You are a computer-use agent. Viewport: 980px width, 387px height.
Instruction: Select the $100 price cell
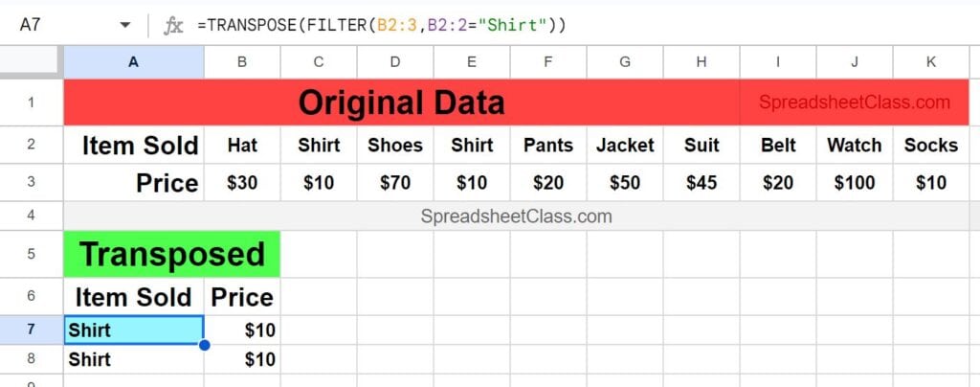pyautogui.click(x=855, y=183)
